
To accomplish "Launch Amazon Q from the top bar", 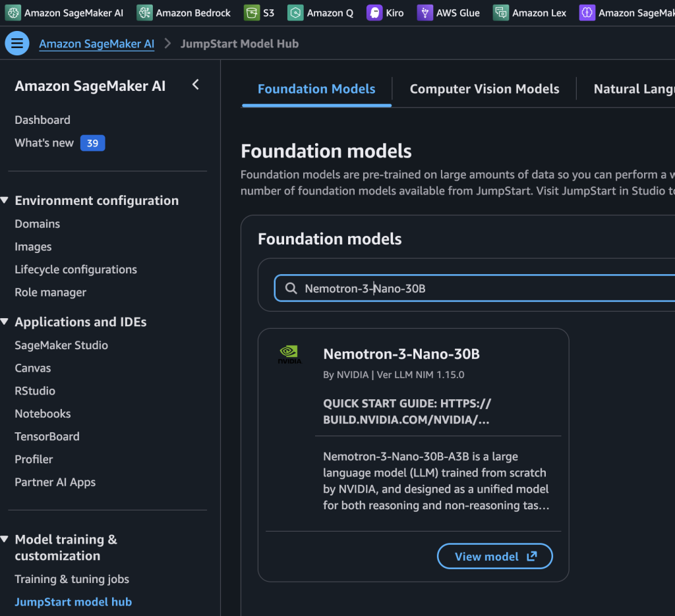I will click(295, 12).
